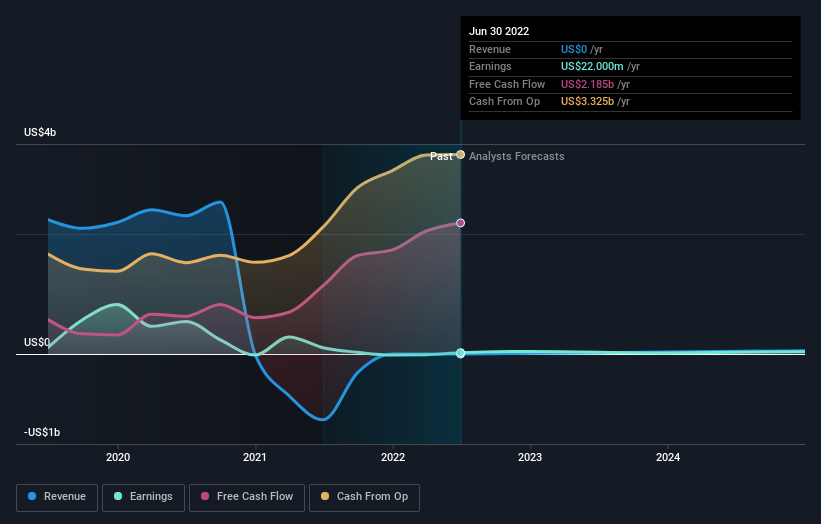Screen dimensions: 821x524
Task: Click the -US$1b y-axis label
Action: pyautogui.click(x=42, y=432)
